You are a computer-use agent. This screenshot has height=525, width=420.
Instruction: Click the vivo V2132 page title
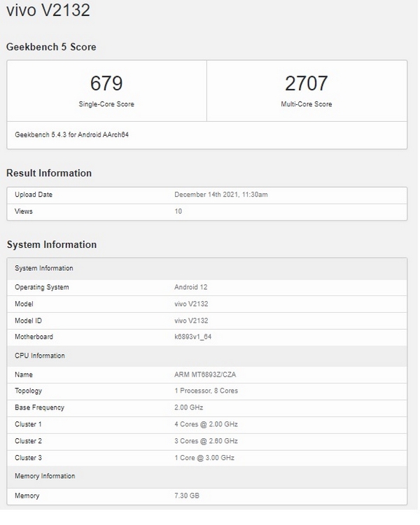coord(48,10)
